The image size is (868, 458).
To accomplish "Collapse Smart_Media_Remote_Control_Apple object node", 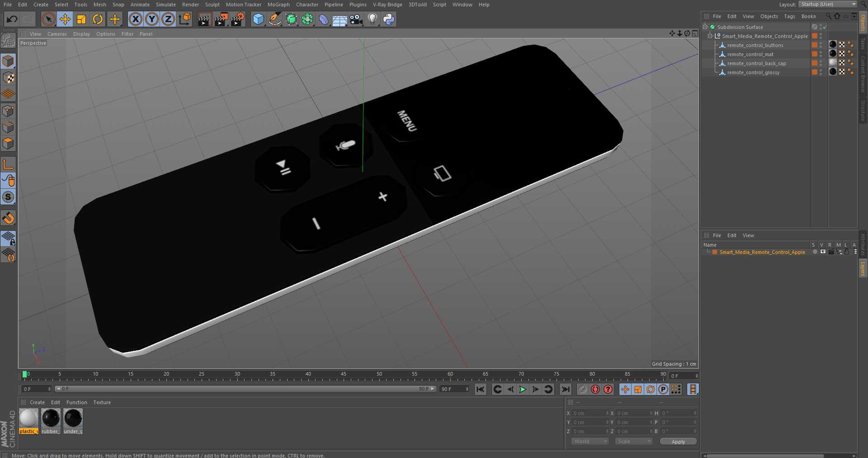I will click(x=710, y=36).
